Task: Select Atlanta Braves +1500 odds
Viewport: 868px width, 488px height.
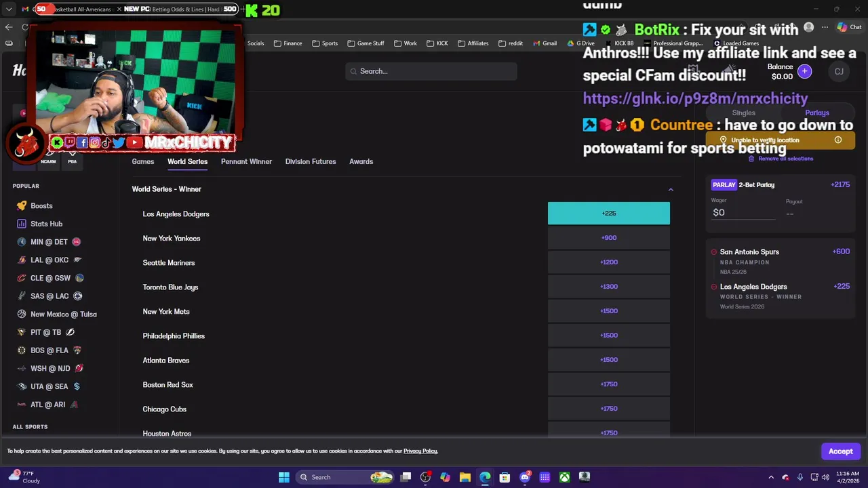Action: click(609, 360)
